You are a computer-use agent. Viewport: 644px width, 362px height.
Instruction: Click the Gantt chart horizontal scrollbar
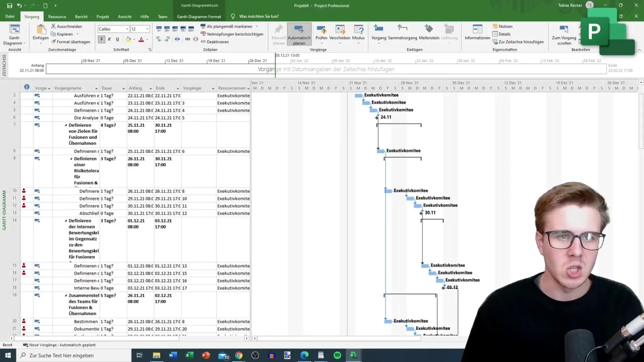pyautogui.click(x=339, y=338)
